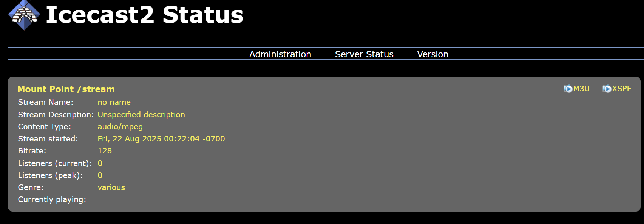Click the stream started date value
644x224 pixels.
161,139
